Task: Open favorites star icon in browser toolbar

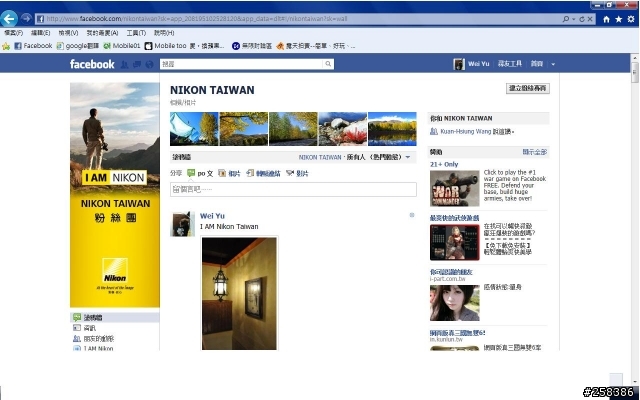Action: coord(619,19)
